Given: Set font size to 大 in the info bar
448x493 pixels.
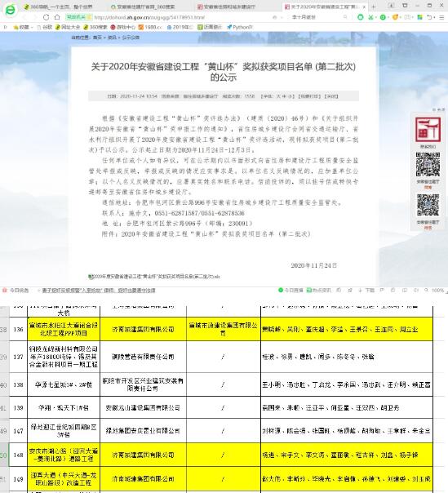Looking at the screenshot, I should coord(278,96).
